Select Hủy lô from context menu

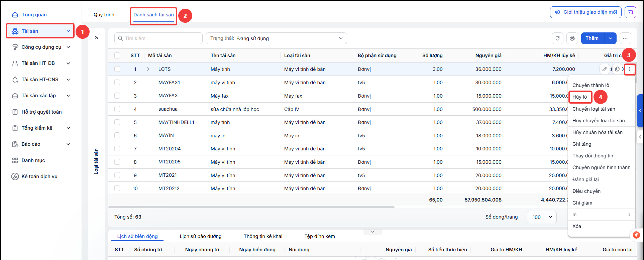click(580, 97)
